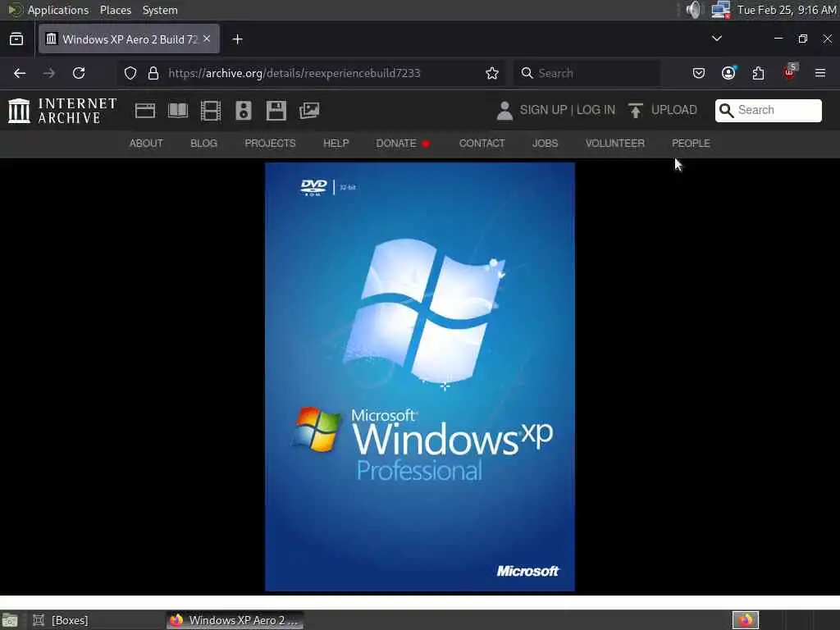Open the CONTACT page

click(482, 143)
